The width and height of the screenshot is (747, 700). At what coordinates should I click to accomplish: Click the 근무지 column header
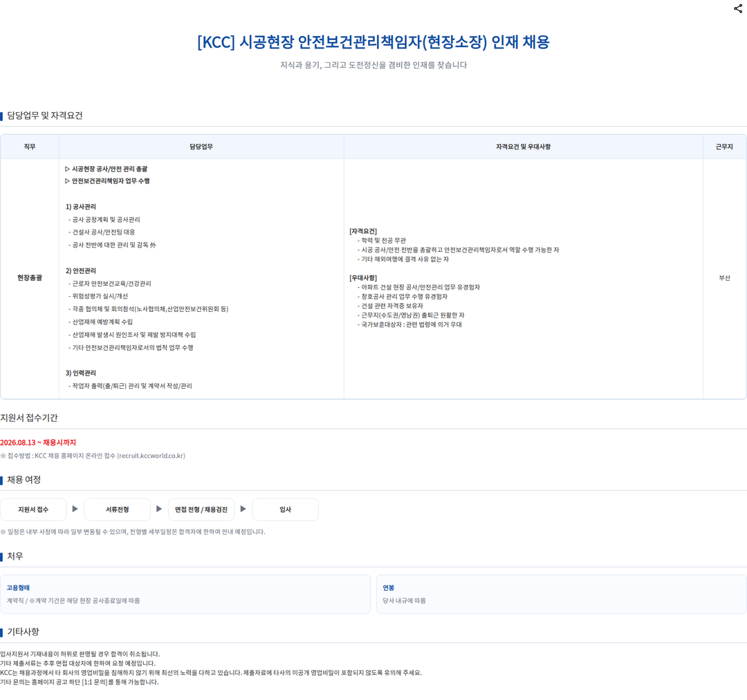[x=725, y=147]
